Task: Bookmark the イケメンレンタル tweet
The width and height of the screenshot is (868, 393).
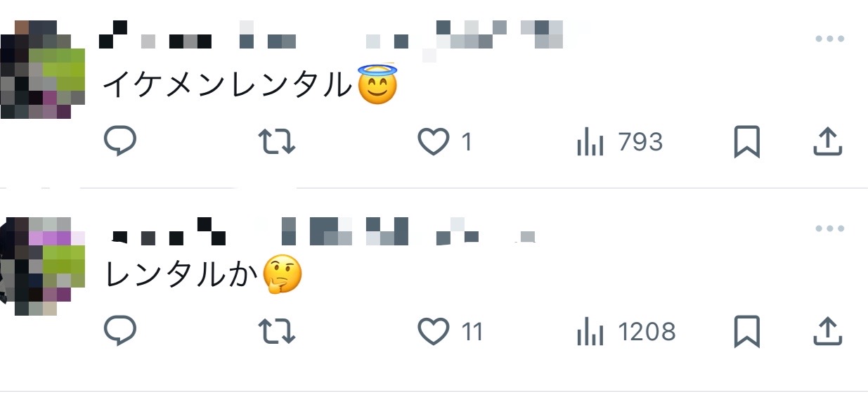Action: tap(747, 143)
